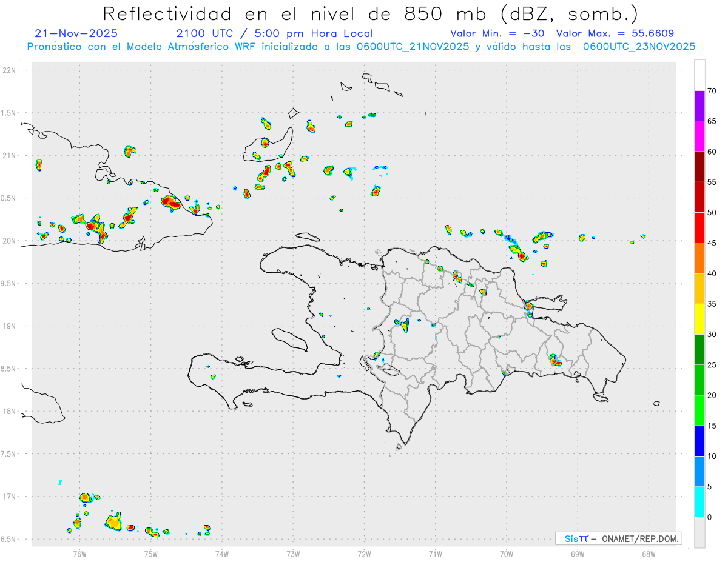Select the 'Pronóstico con el Modelo Atmosférico WRF' line
Viewport: 728px width, 562px height.
pos(361,47)
